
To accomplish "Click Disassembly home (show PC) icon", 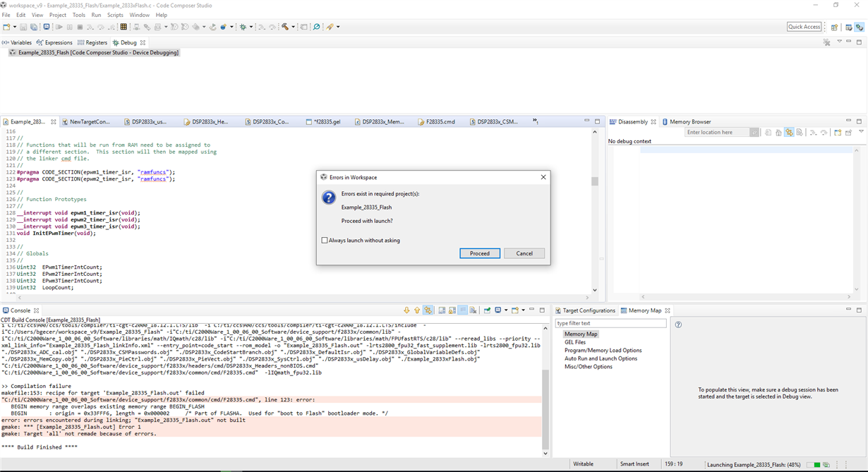I will [778, 132].
